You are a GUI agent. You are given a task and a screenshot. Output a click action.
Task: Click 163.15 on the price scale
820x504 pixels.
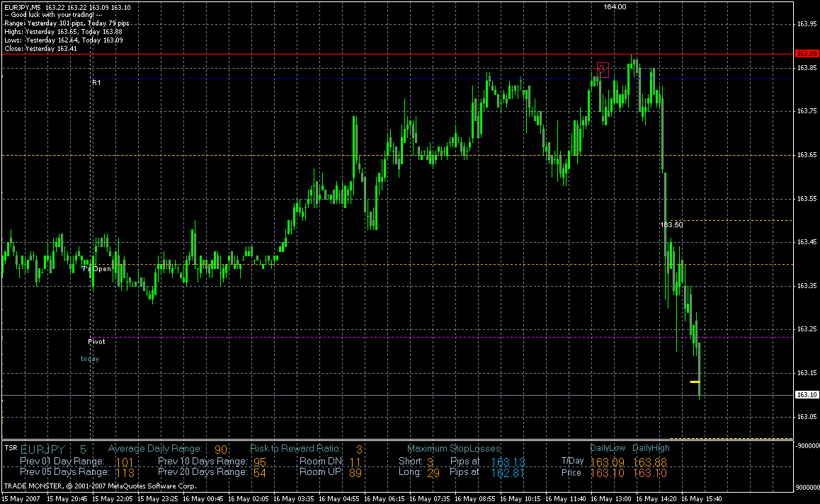point(807,373)
